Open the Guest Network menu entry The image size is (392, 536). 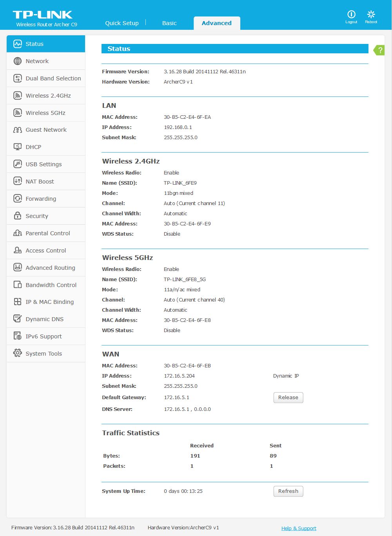pos(46,130)
